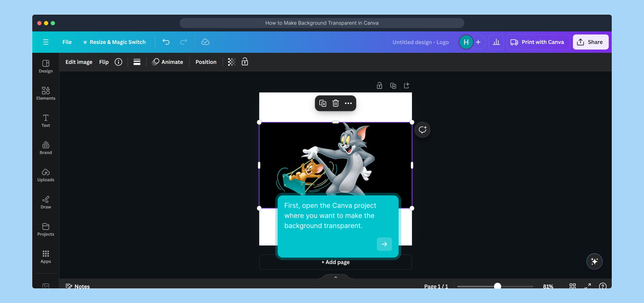
Task: Open Resize & Magic Switch menu
Action: [x=114, y=42]
